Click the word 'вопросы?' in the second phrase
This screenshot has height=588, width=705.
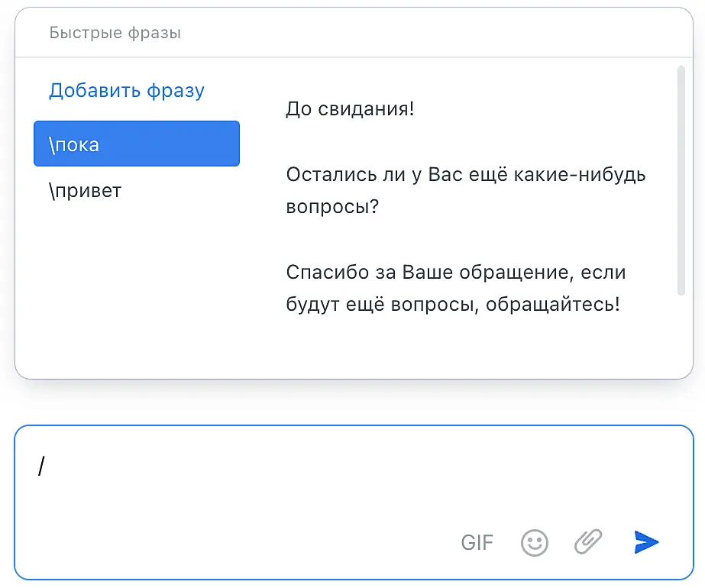tap(332, 207)
